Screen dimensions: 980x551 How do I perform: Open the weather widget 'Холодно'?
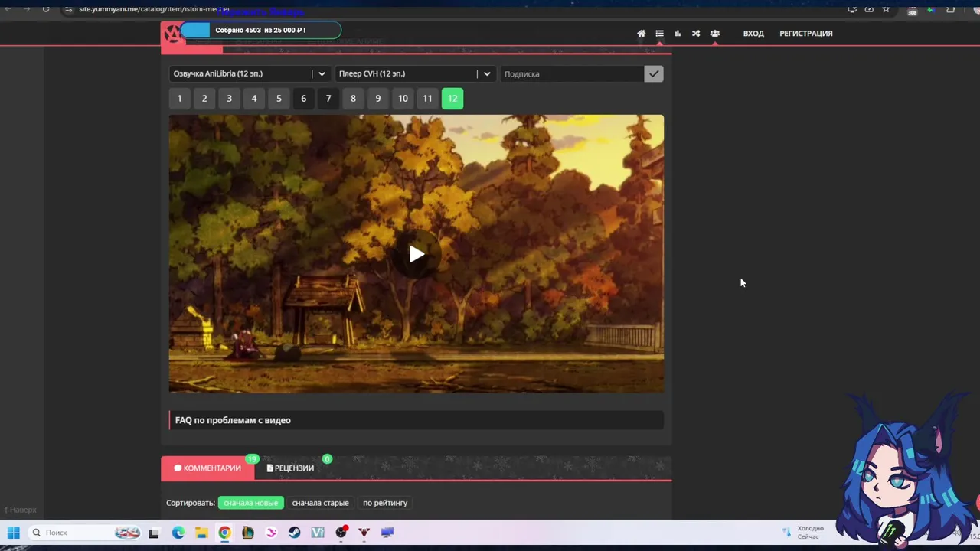(x=804, y=532)
